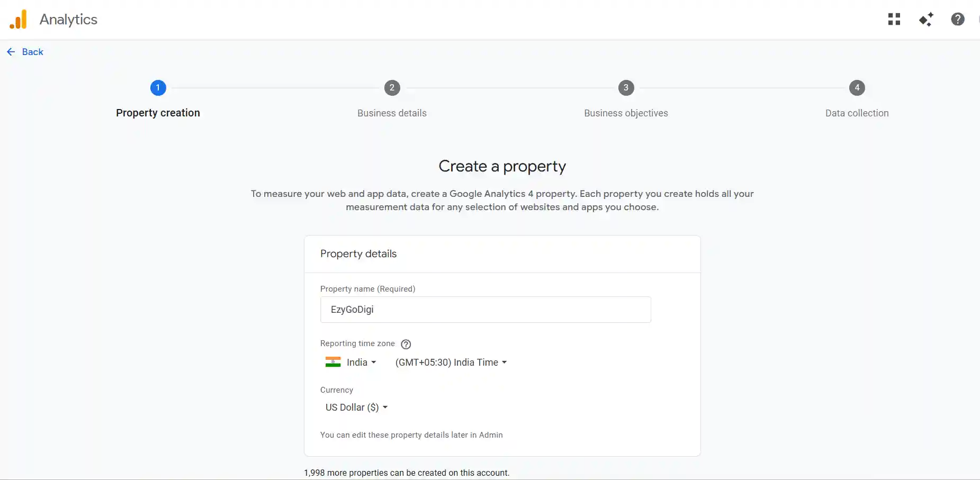Open the US Dollar currency dropdown
Image resolution: width=980 pixels, height=480 pixels.
coord(356,407)
